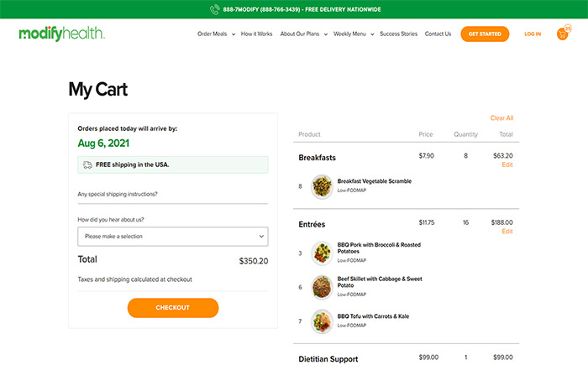Click Beef Skillet with Cabbage & Sweet Potato name
The height and width of the screenshot is (365, 588).
coord(380,282)
